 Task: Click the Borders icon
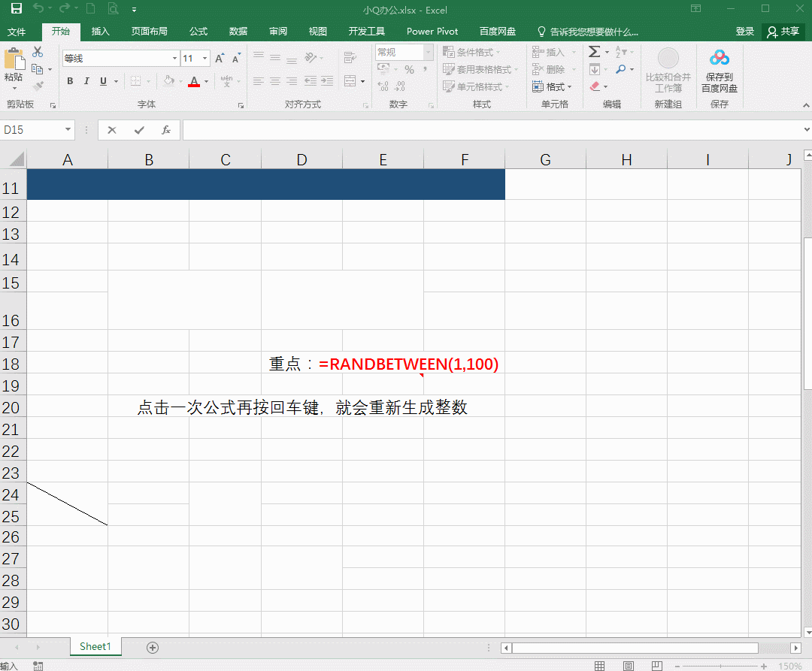(x=135, y=80)
